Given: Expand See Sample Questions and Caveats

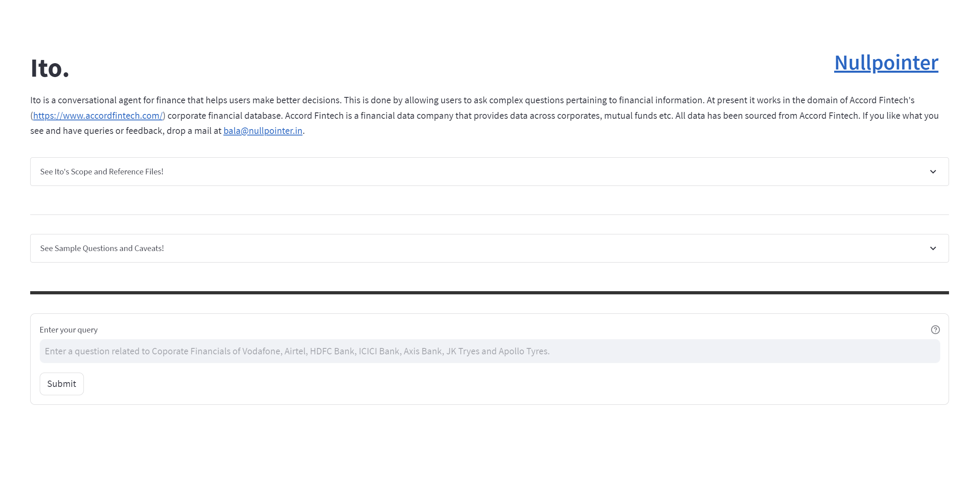Looking at the screenshot, I should click(x=102, y=248).
